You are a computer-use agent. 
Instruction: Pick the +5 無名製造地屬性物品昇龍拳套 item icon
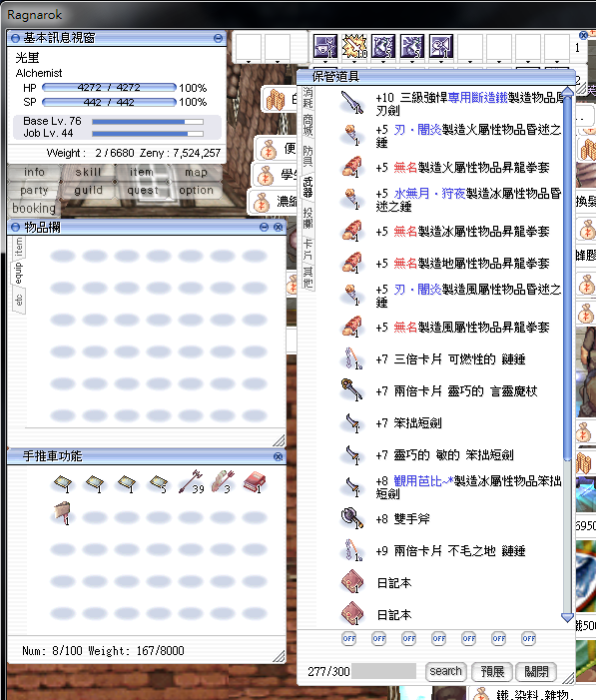351,263
